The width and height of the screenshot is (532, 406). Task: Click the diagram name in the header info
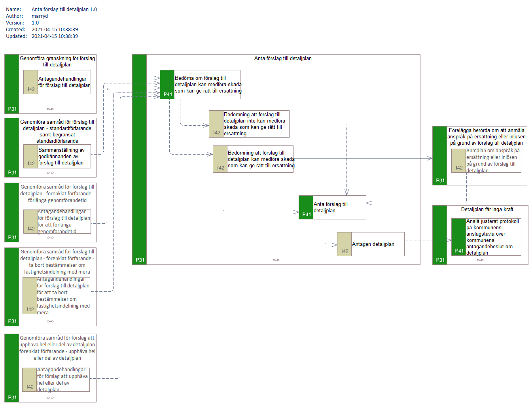64,9
